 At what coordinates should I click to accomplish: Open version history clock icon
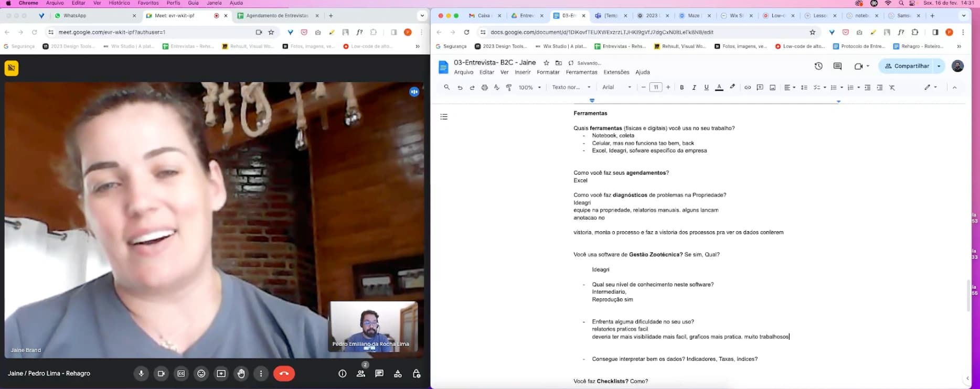point(818,66)
